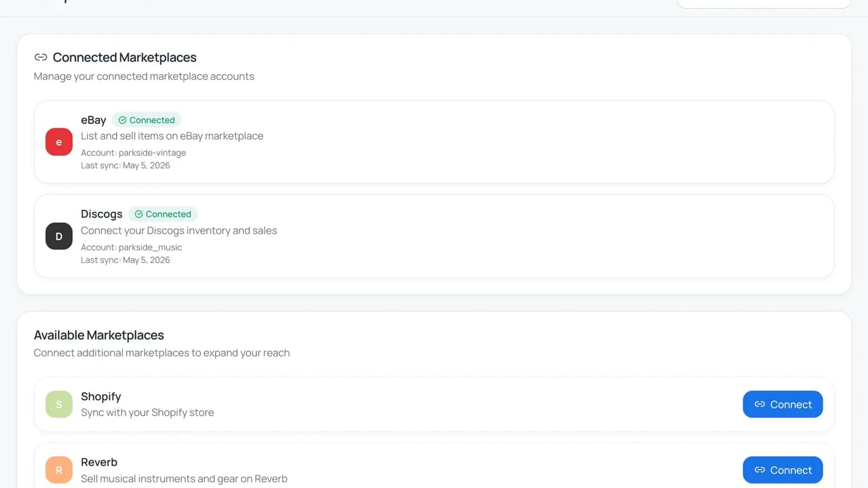Click 'Connect additional marketplaces to expand your reach'
This screenshot has width=868, height=488.
coord(162,353)
